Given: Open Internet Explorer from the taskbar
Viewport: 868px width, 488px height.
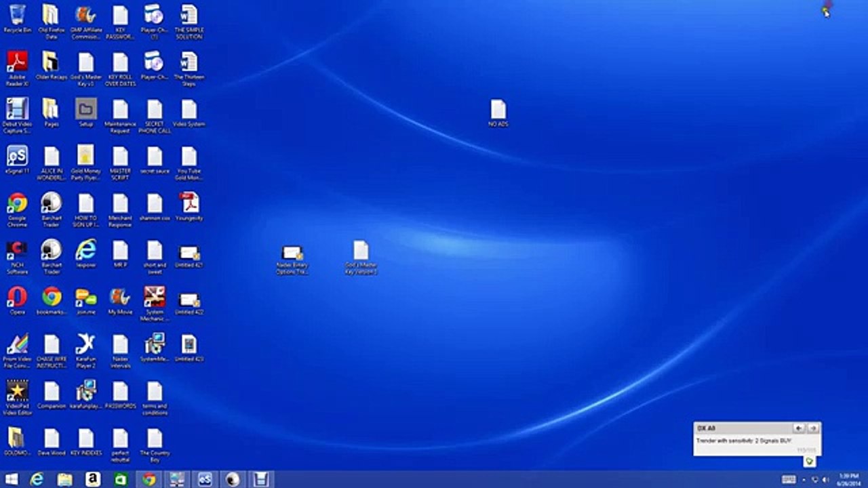Looking at the screenshot, I should [x=37, y=479].
